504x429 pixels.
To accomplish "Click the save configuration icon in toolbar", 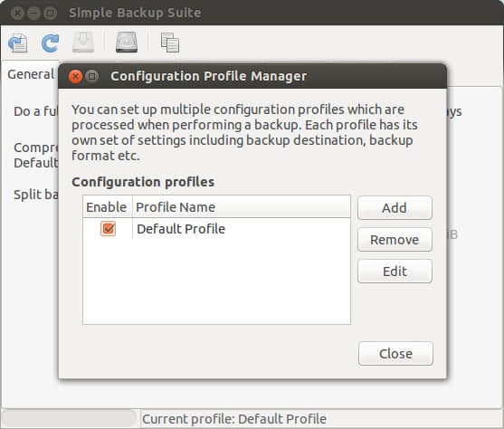I will pos(18,43).
